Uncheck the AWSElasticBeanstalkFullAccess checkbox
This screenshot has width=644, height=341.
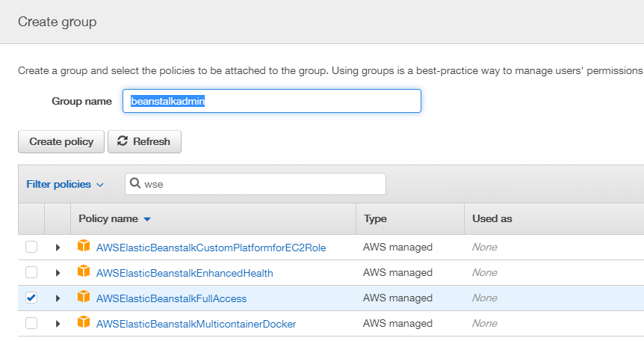[x=31, y=298]
